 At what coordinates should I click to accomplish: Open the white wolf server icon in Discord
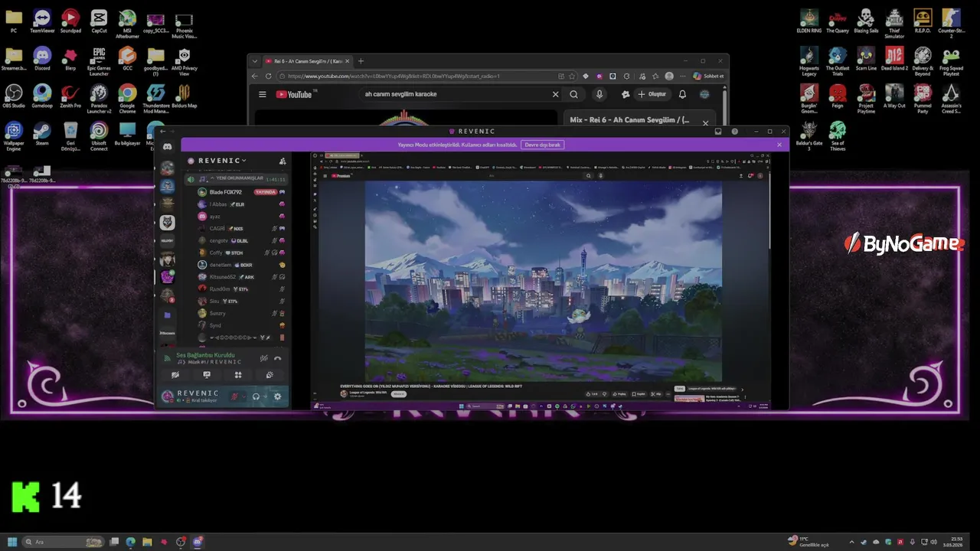pyautogui.click(x=167, y=222)
